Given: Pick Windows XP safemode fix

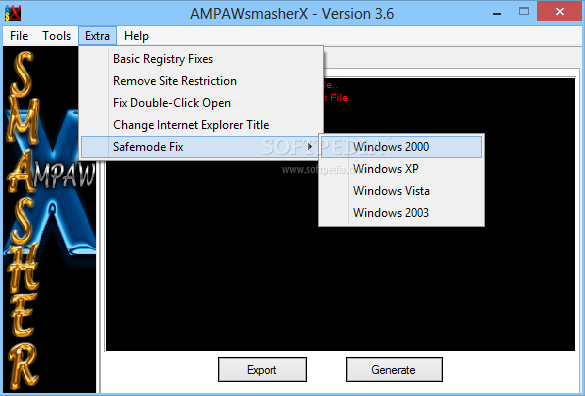Looking at the screenshot, I should 401,169.
